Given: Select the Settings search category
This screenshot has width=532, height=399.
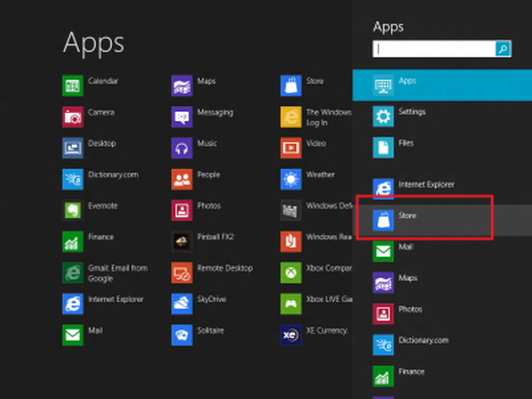Looking at the screenshot, I should 442,117.
